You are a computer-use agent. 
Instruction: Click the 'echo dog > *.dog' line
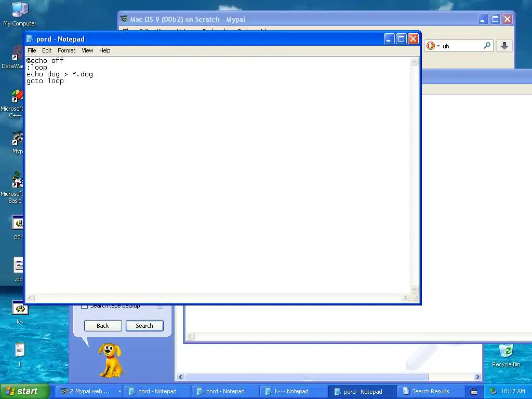[x=60, y=74]
